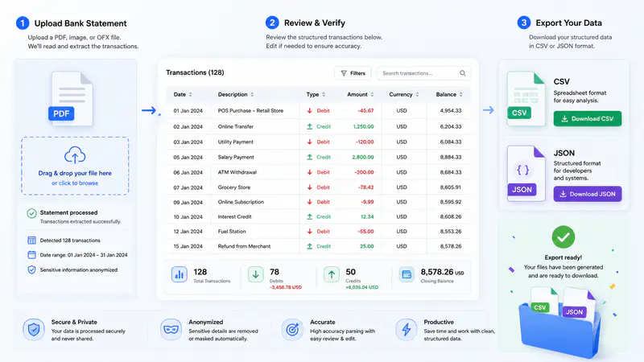Image resolution: width=644 pixels, height=362 pixels.
Task: Click the sensitive information shield icon
Action: pyautogui.click(x=31, y=269)
